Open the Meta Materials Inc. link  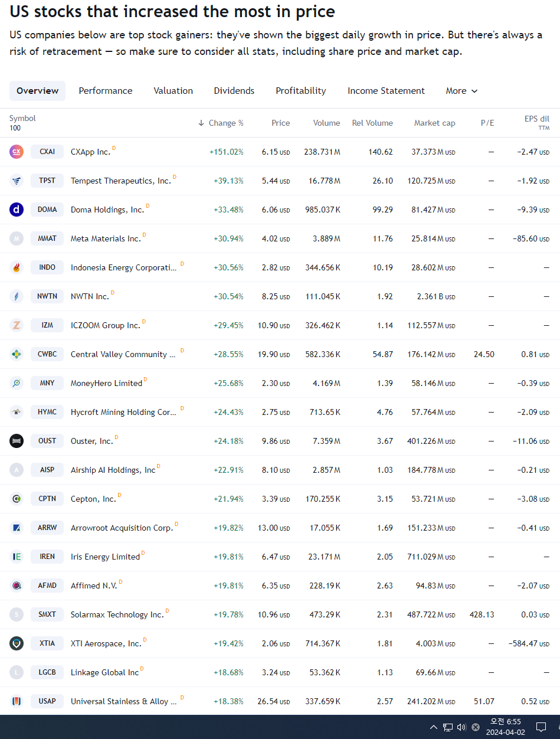[106, 238]
